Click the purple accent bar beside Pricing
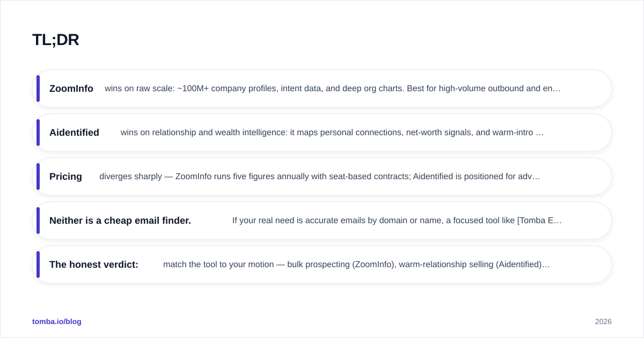Image resolution: width=644 pixels, height=338 pixels. [38, 177]
